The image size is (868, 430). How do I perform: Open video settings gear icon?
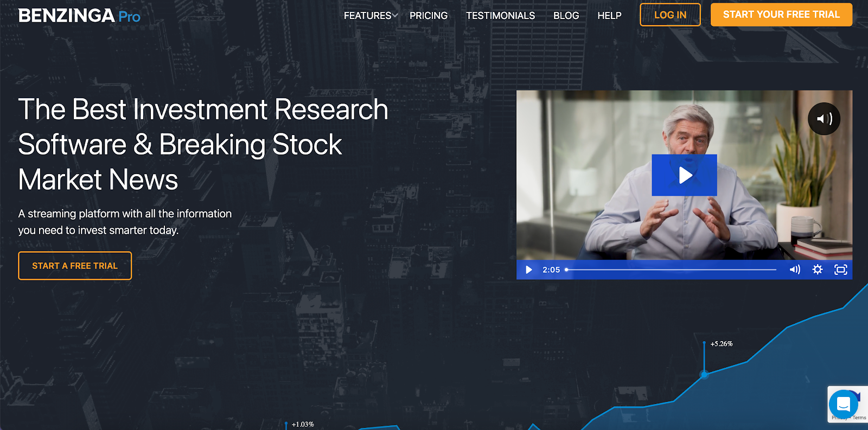(818, 269)
